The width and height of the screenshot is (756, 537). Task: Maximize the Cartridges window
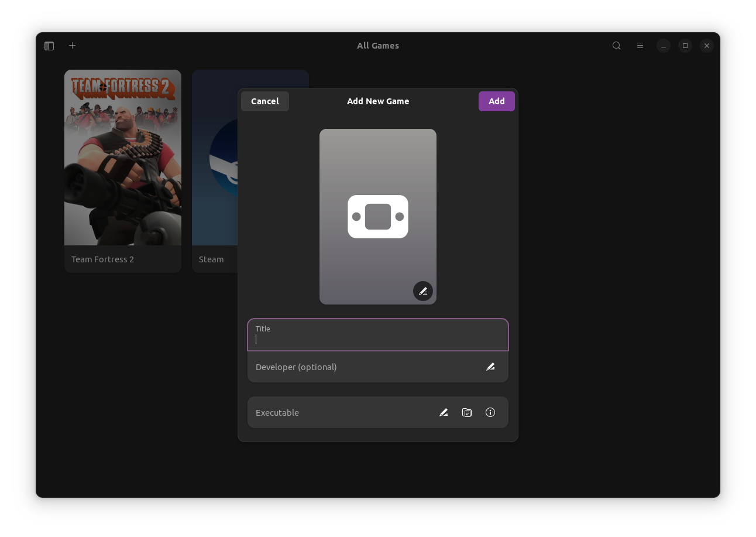pos(685,46)
